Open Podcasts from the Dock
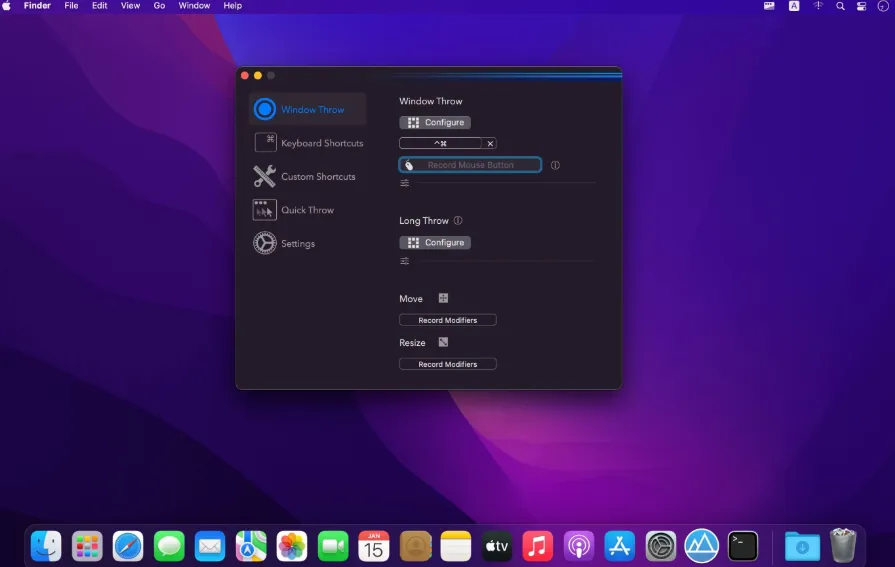 click(579, 546)
